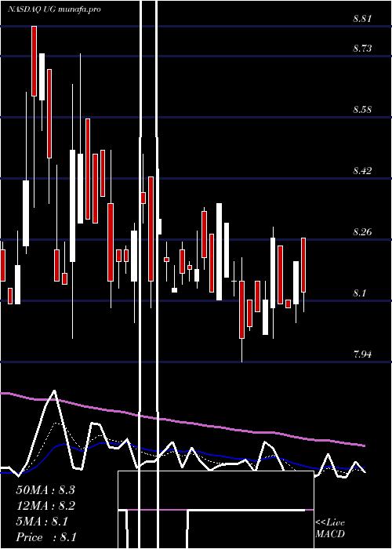The height and width of the screenshot is (549, 392).
Task: Click the <<Live MACD label
Action: [x=330, y=529]
